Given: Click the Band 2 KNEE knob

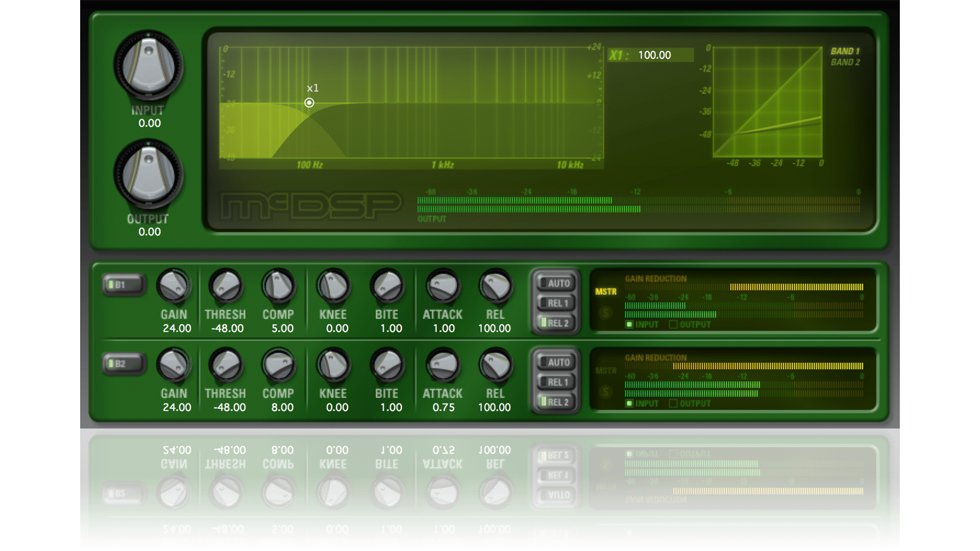Looking at the screenshot, I should point(333,365).
